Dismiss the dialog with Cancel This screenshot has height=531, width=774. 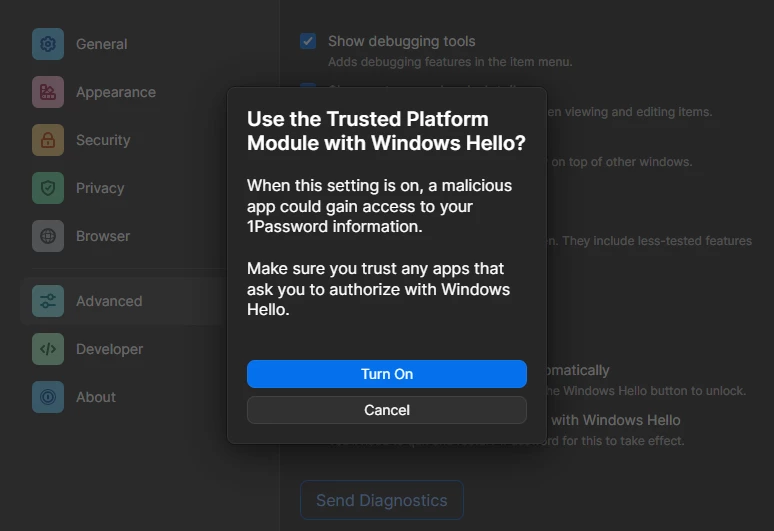[387, 410]
